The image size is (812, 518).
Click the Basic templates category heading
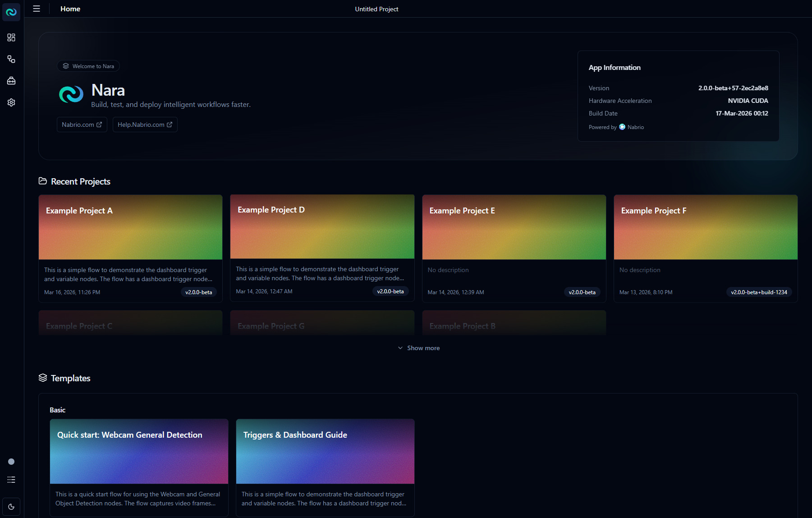point(57,410)
